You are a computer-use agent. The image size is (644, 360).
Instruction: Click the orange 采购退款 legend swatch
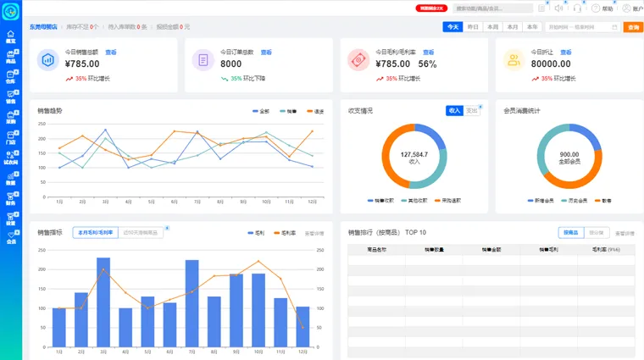click(x=437, y=201)
